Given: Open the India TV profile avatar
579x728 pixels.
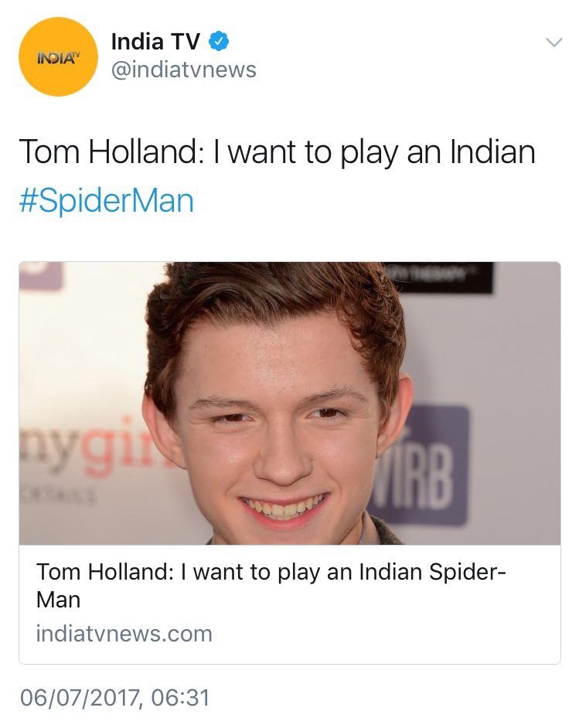Looking at the screenshot, I should [x=57, y=58].
